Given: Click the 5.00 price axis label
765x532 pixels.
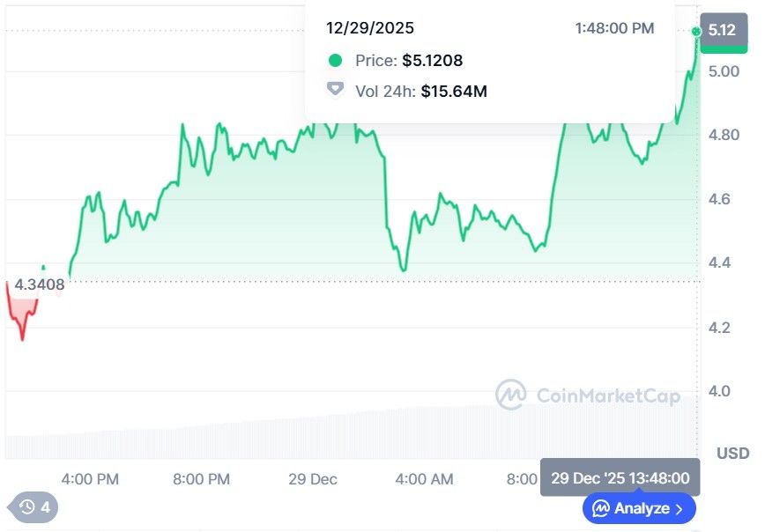Looking at the screenshot, I should click(723, 71).
